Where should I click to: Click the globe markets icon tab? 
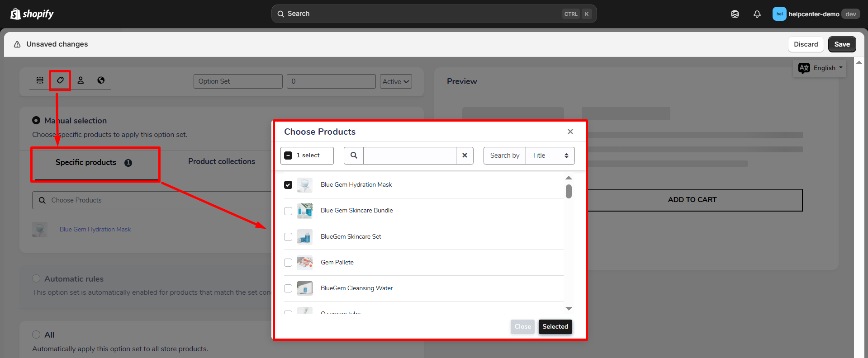101,80
